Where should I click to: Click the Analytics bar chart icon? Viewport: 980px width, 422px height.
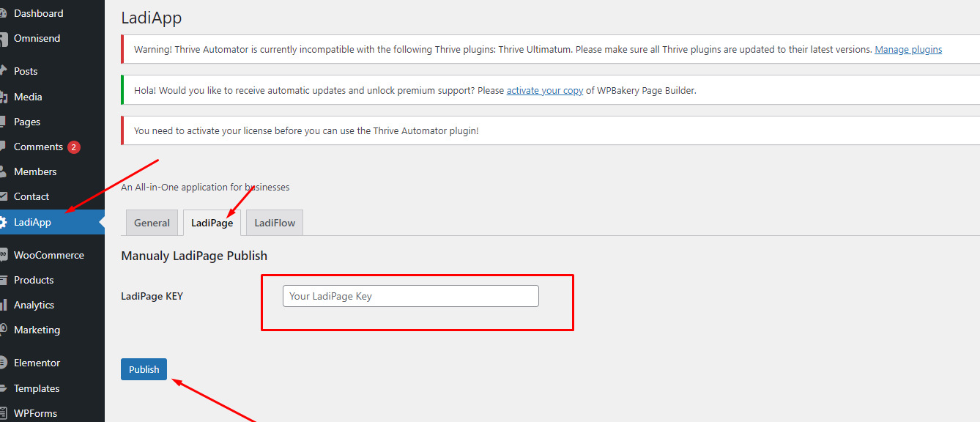pyautogui.click(x=3, y=305)
